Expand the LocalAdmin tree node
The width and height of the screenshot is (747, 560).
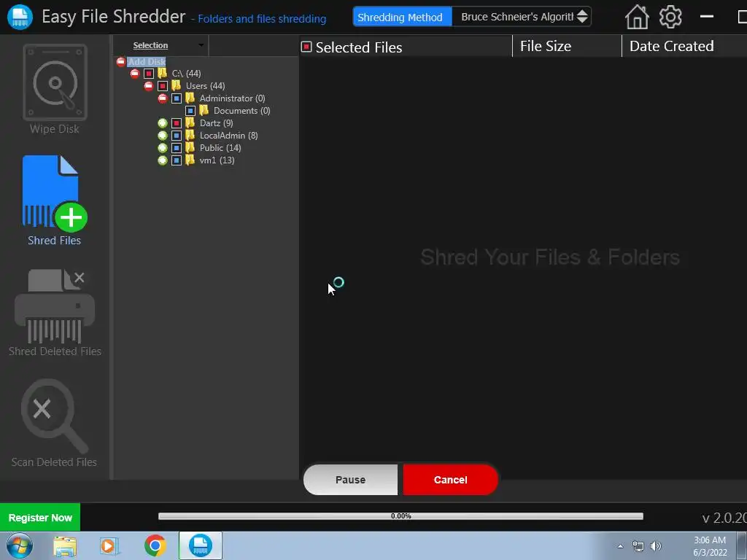[x=163, y=135]
